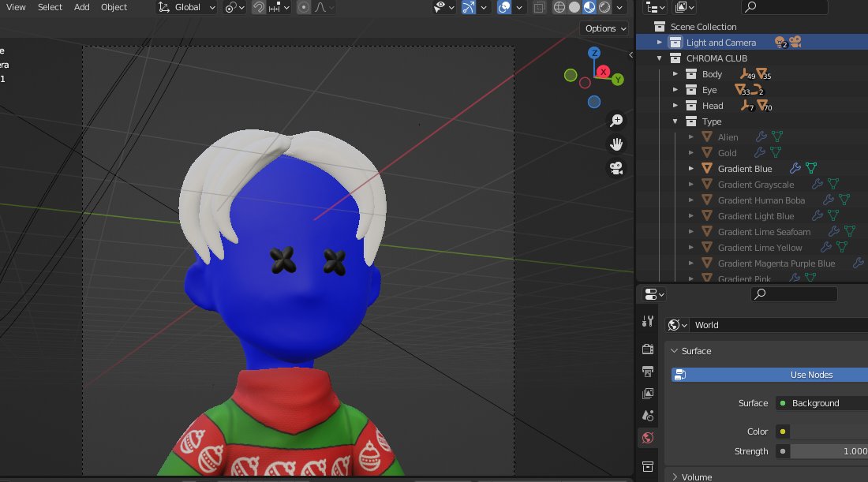This screenshot has width=868, height=482.
Task: Open the Options dropdown
Action: click(604, 28)
